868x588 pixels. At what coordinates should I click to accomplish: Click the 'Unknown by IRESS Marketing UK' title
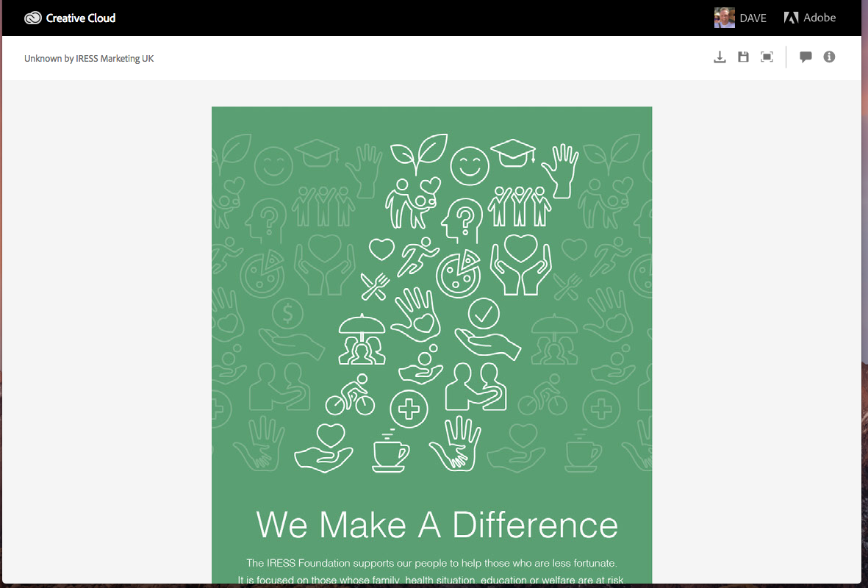pos(89,59)
